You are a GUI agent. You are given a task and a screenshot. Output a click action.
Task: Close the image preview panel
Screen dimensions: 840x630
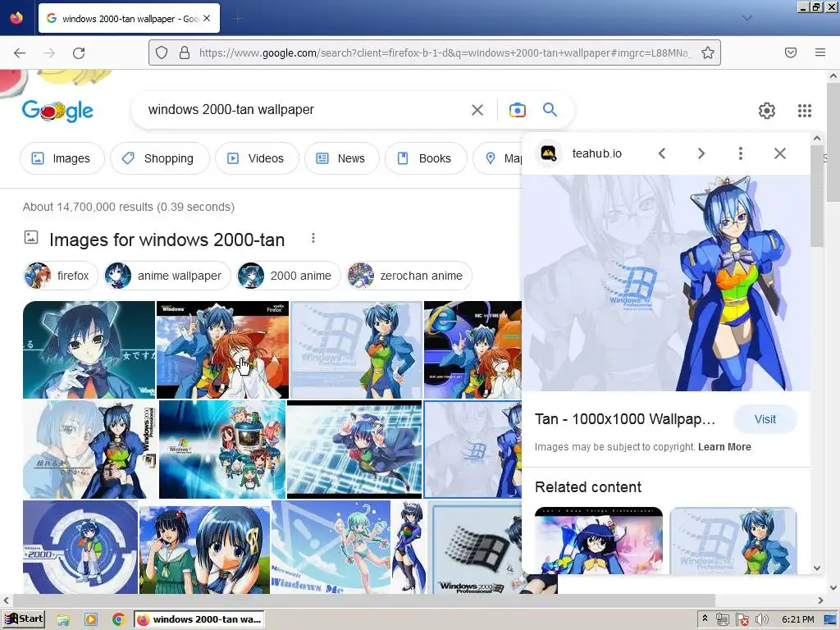point(780,153)
